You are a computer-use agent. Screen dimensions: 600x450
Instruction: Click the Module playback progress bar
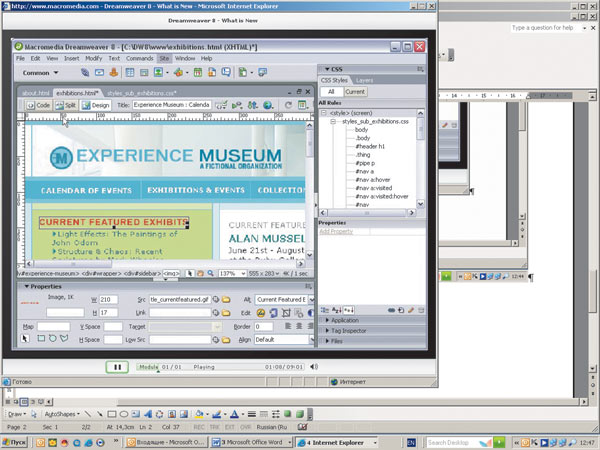pyautogui.click(x=220, y=367)
